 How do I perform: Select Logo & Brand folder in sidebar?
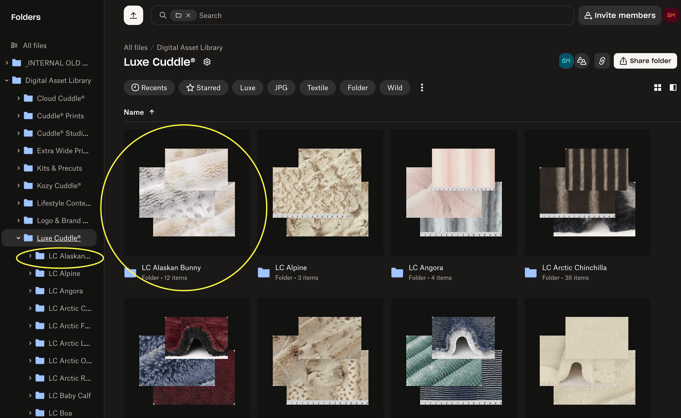tap(63, 220)
